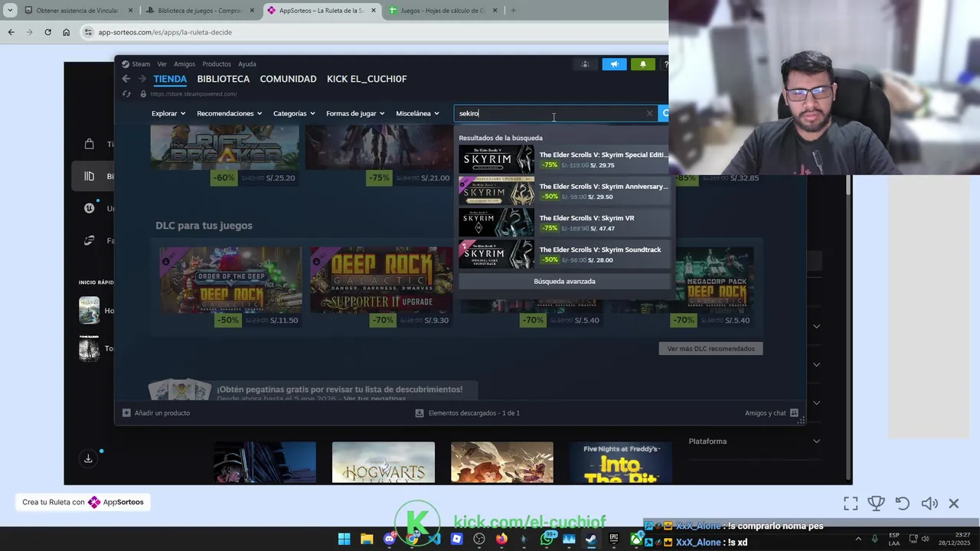Open Steam notifications bell button
The image size is (980, 551).
[x=642, y=64]
